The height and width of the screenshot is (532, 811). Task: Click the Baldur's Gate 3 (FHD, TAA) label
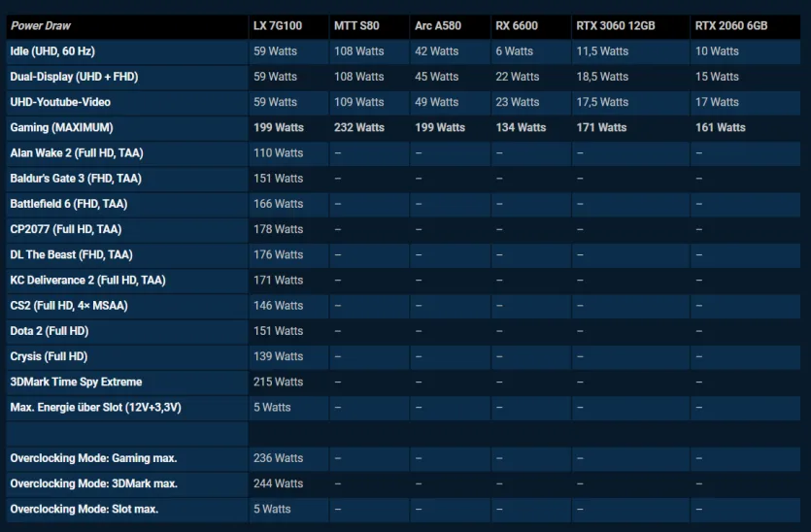click(76, 179)
